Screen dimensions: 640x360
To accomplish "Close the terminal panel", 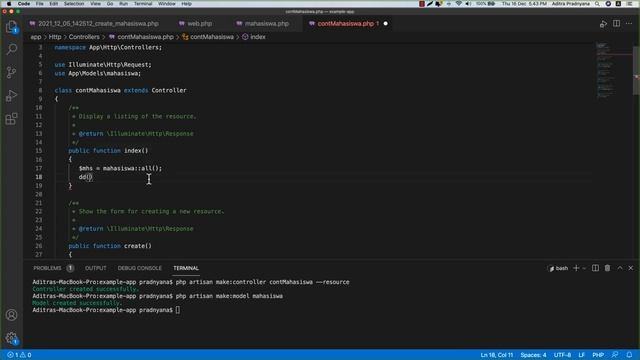I will (x=631, y=268).
